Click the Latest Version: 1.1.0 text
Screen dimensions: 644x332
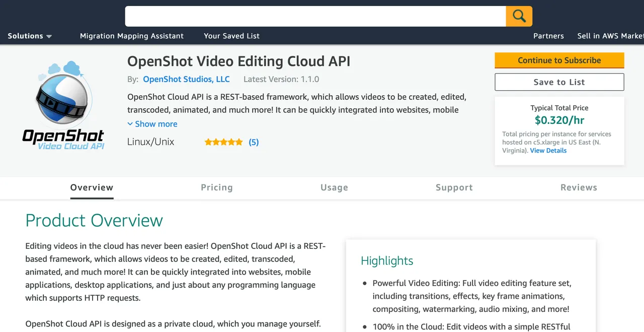point(281,79)
